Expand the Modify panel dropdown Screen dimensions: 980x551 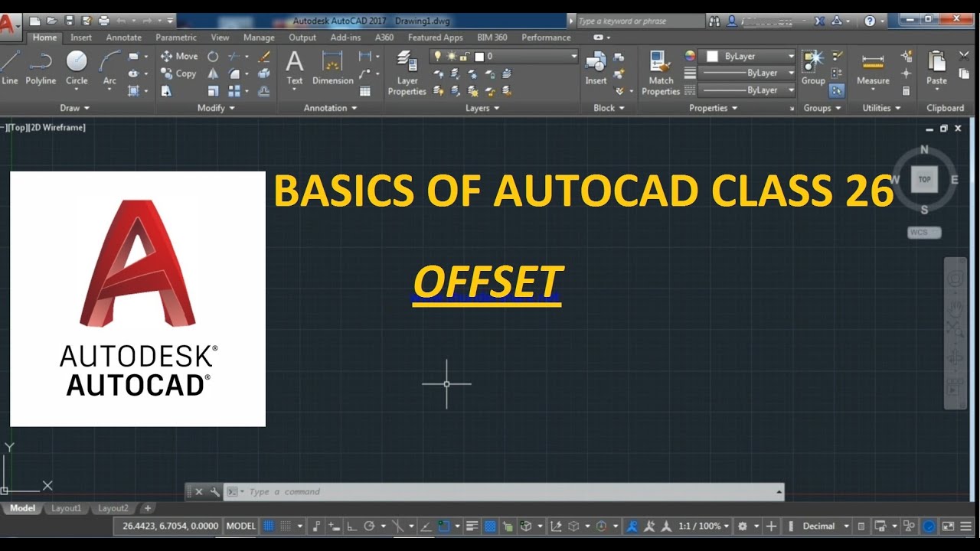[216, 108]
